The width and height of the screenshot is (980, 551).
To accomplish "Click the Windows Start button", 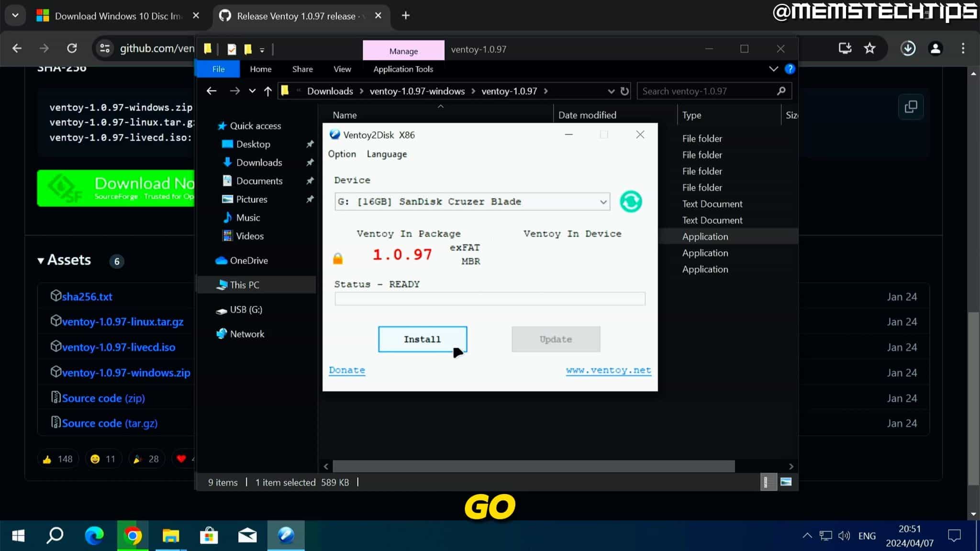I will coord(18,535).
